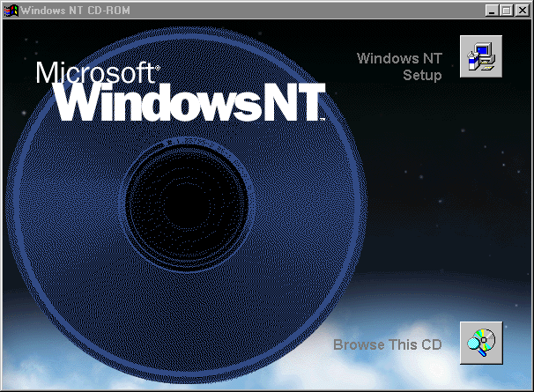Click the Windows NT Setup icon button
The image size is (534, 392).
point(481,56)
